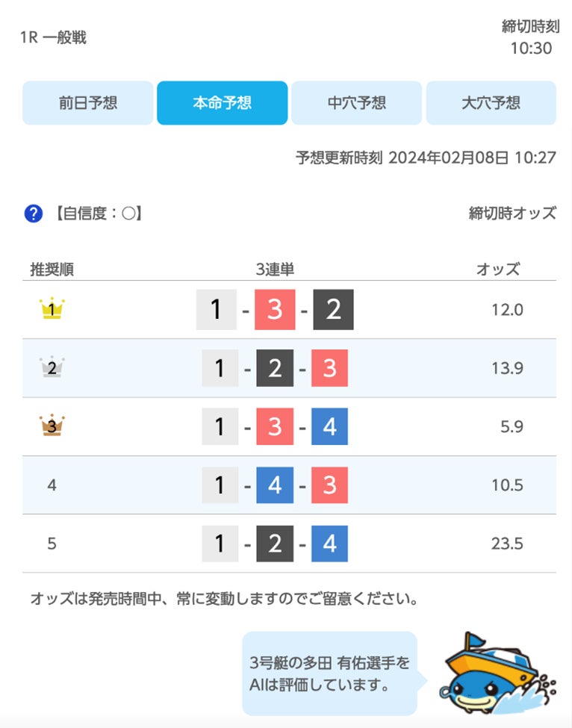Click the white boat 1 badge in fifth row
This screenshot has width=572, height=728.
click(220, 544)
